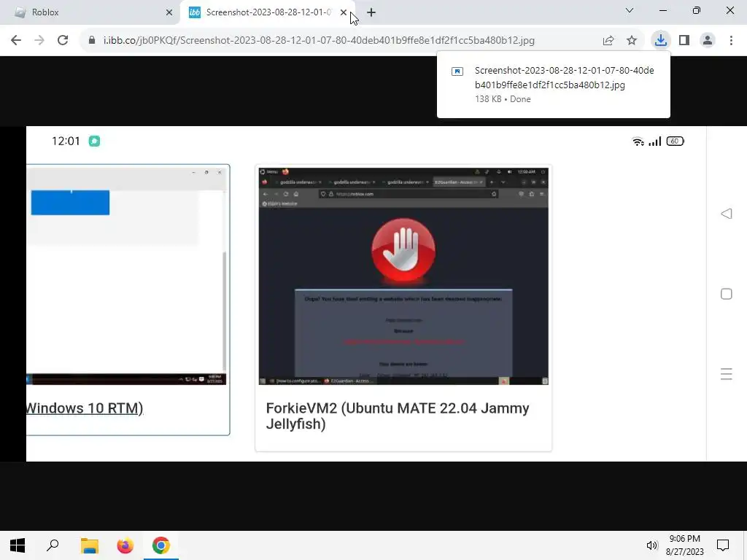This screenshot has width=747, height=560.
Task: Click the green icon next to 12:01
Action: (x=94, y=141)
